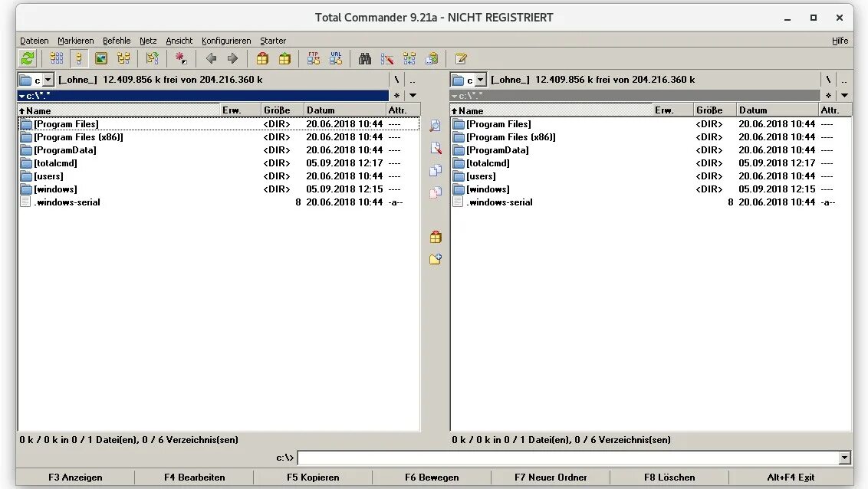Sort right panel by Erw. column header

click(672, 110)
